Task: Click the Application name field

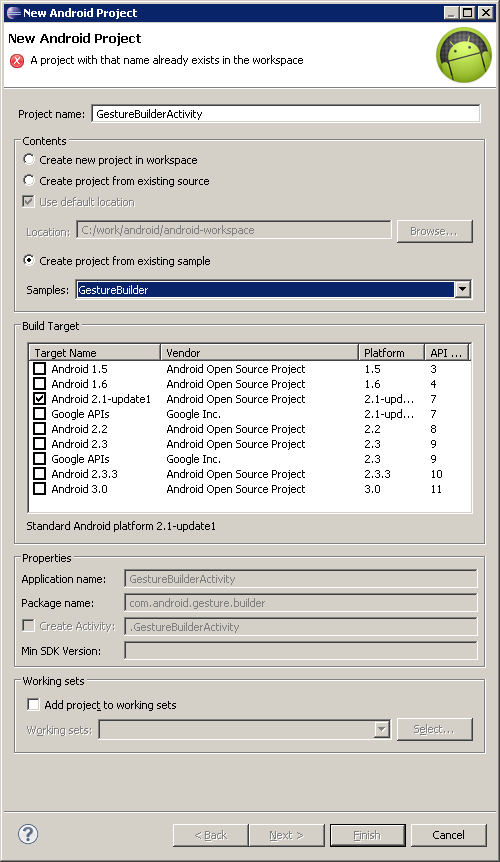Action: coord(301,579)
